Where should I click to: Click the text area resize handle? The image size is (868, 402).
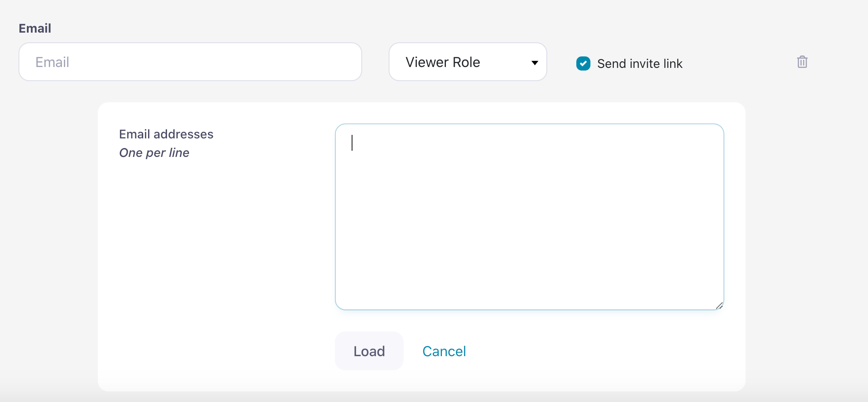[x=719, y=305]
